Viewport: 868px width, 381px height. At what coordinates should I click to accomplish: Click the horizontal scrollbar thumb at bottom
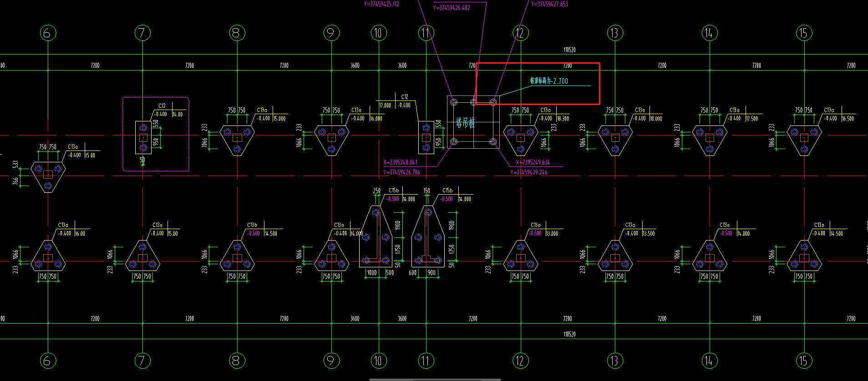pos(435,379)
